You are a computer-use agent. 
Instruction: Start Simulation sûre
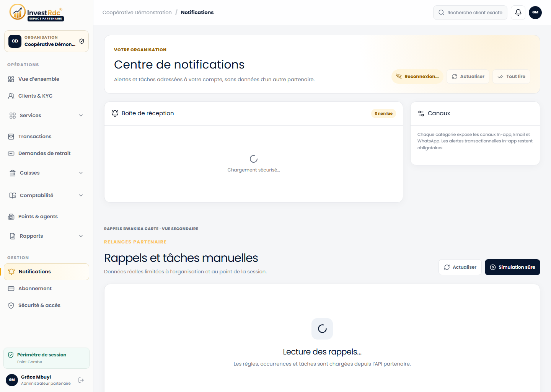click(x=512, y=267)
